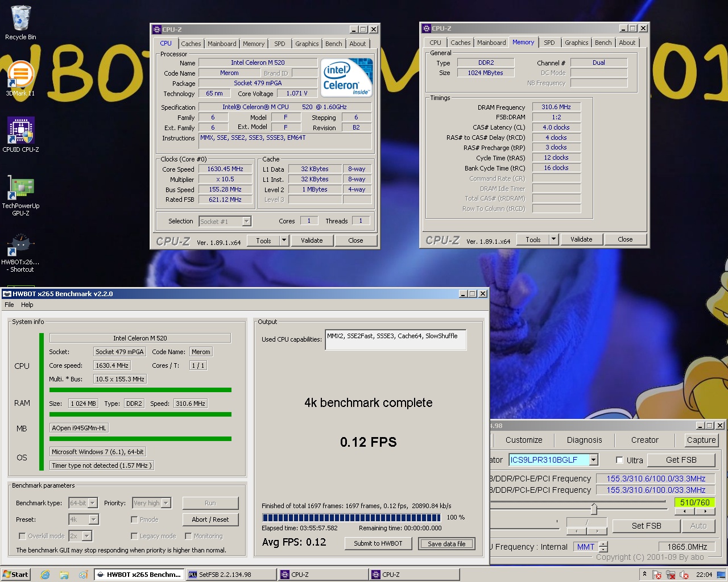Open the HWBOTx265 Shortcut desktop icon
Viewport: 728px width, 582px height.
(20, 253)
